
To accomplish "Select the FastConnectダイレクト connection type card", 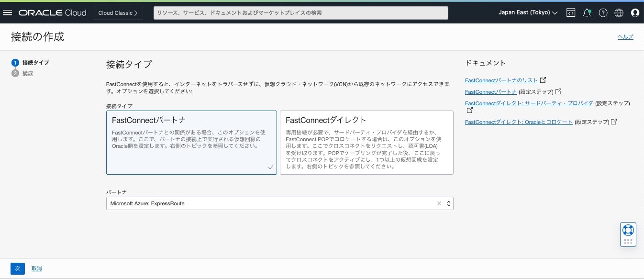I will (366, 143).
